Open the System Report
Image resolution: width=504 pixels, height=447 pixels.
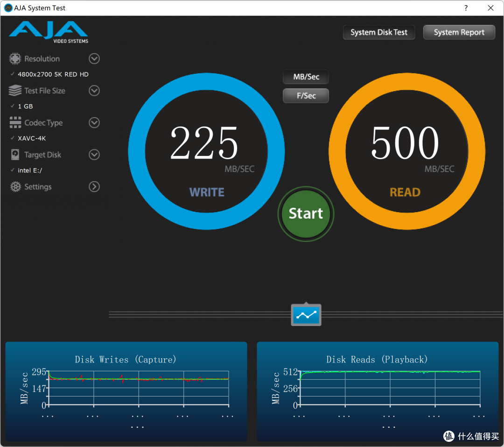(459, 32)
